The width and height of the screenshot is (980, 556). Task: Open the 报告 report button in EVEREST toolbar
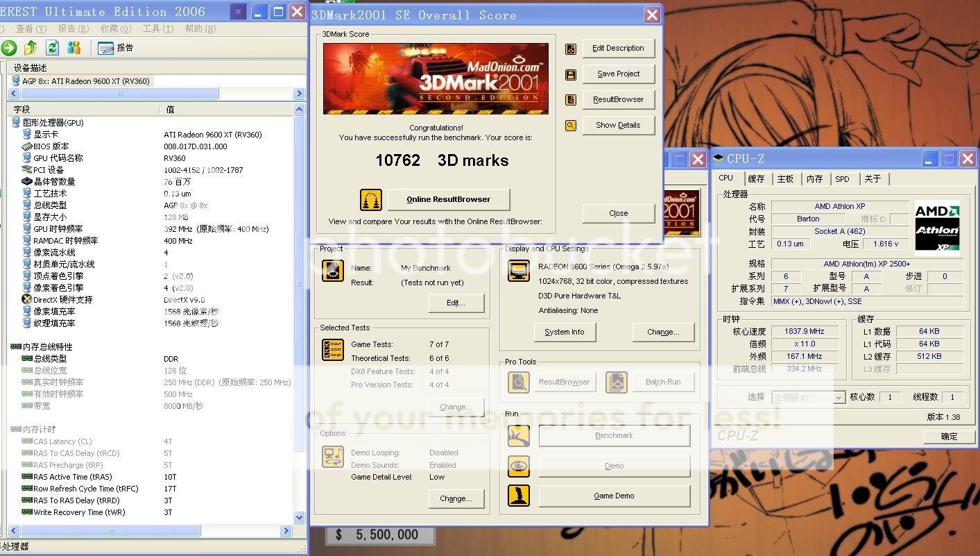coord(115,48)
